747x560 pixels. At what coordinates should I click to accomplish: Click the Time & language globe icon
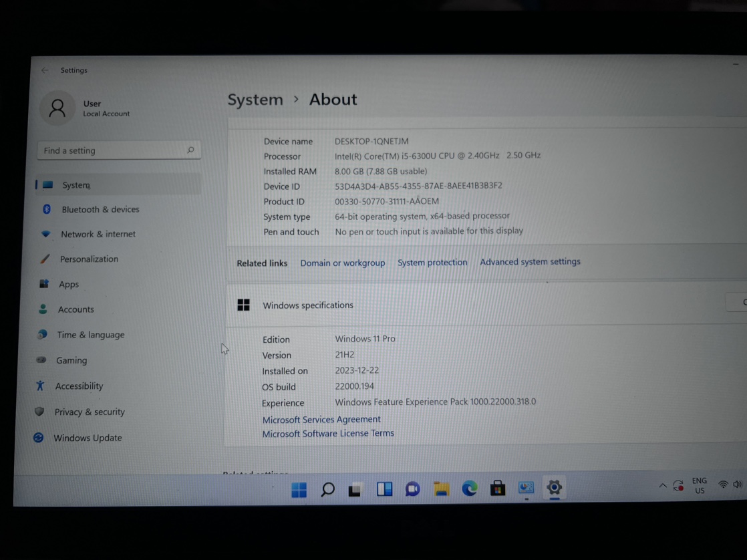42,334
